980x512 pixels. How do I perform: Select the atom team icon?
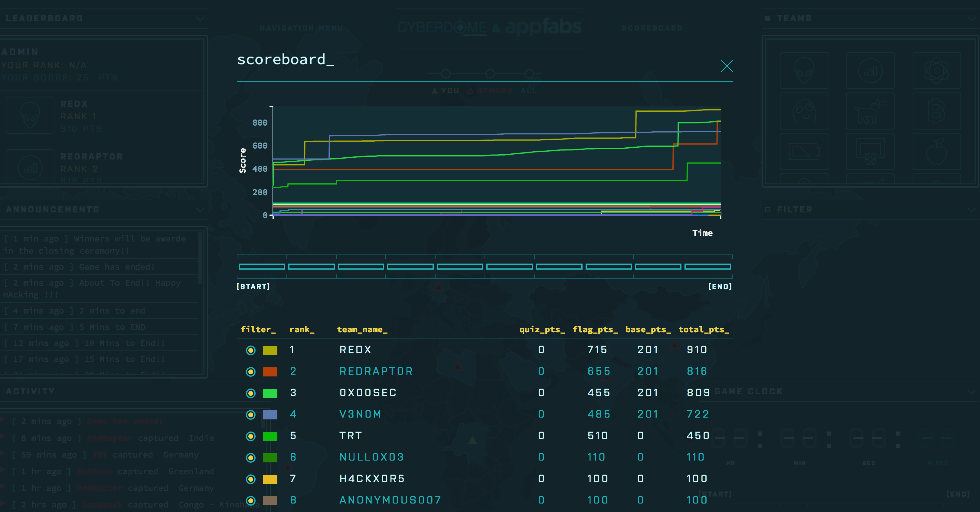click(937, 71)
